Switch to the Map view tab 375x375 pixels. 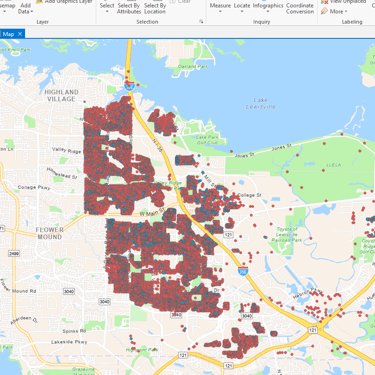pos(8,34)
